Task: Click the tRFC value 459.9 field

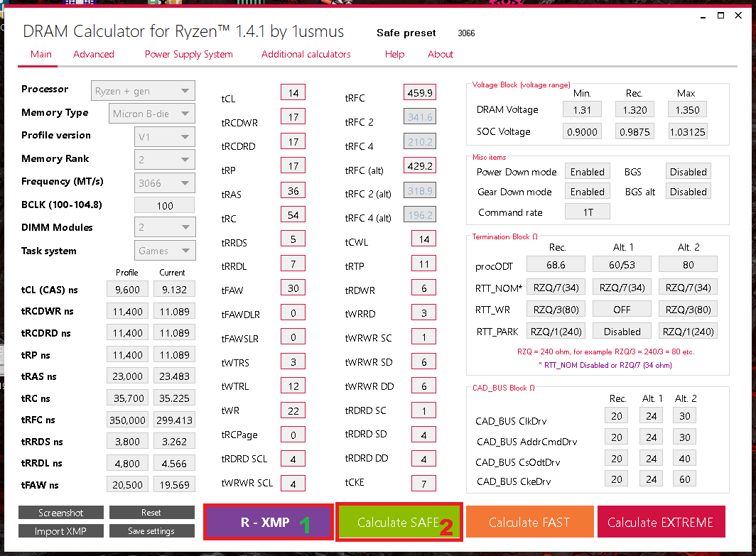Action: [x=420, y=92]
